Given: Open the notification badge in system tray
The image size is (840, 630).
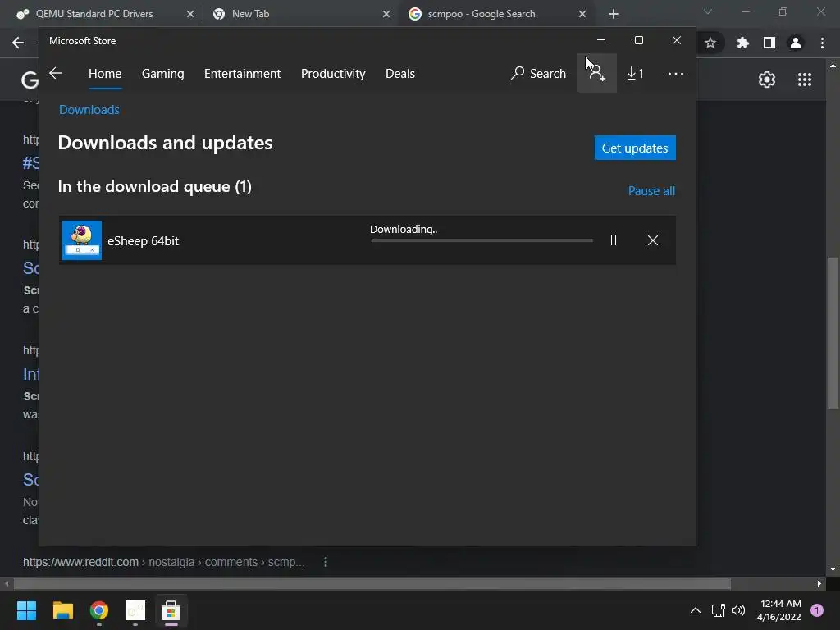Looking at the screenshot, I should 817,610.
